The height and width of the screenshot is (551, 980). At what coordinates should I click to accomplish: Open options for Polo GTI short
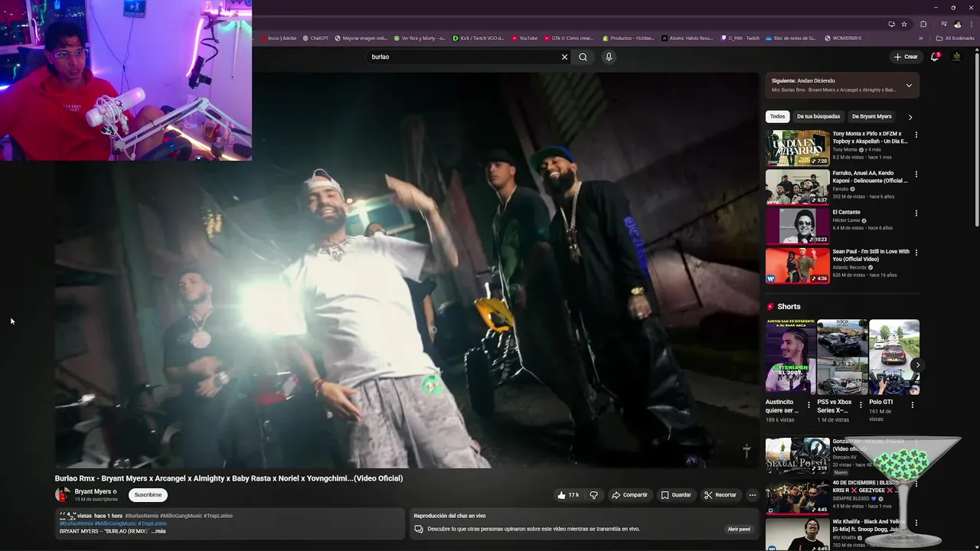913,405
